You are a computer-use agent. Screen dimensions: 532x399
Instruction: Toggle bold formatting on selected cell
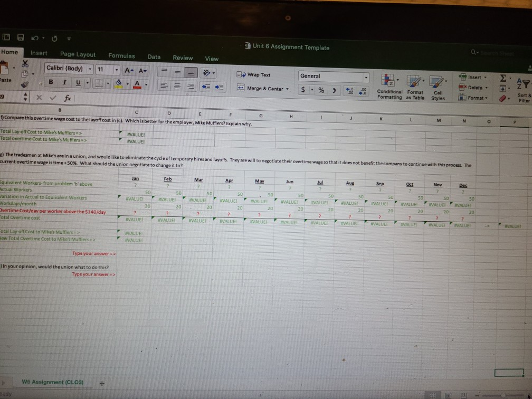pyautogui.click(x=50, y=82)
